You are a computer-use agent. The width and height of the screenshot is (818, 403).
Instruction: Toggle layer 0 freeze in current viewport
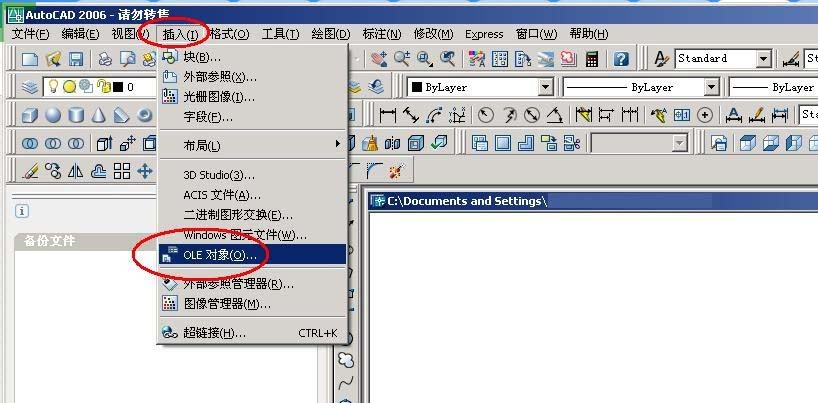click(x=86, y=87)
